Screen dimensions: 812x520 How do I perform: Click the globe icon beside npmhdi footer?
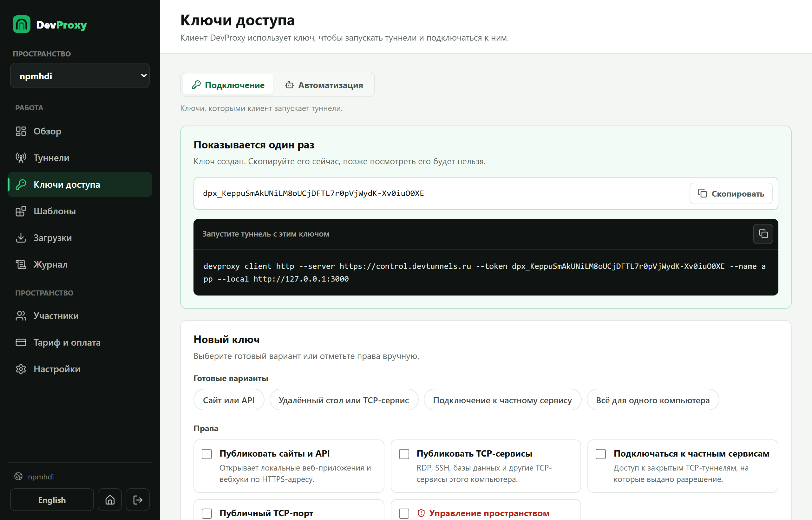(19, 477)
